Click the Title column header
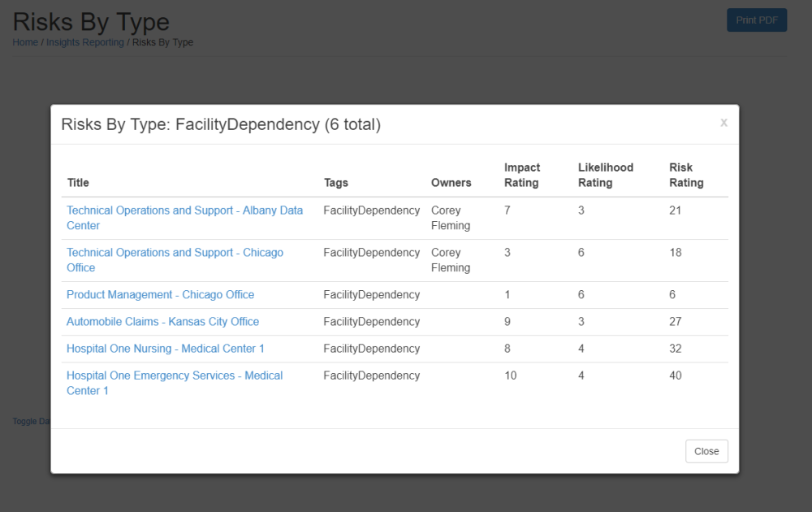The image size is (812, 512). (x=78, y=182)
